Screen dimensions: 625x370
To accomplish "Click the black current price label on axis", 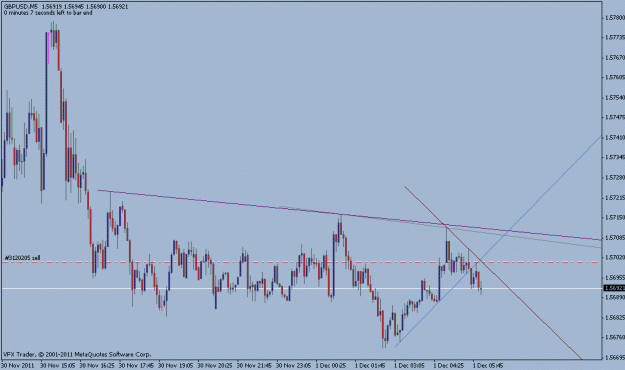I will point(614,288).
